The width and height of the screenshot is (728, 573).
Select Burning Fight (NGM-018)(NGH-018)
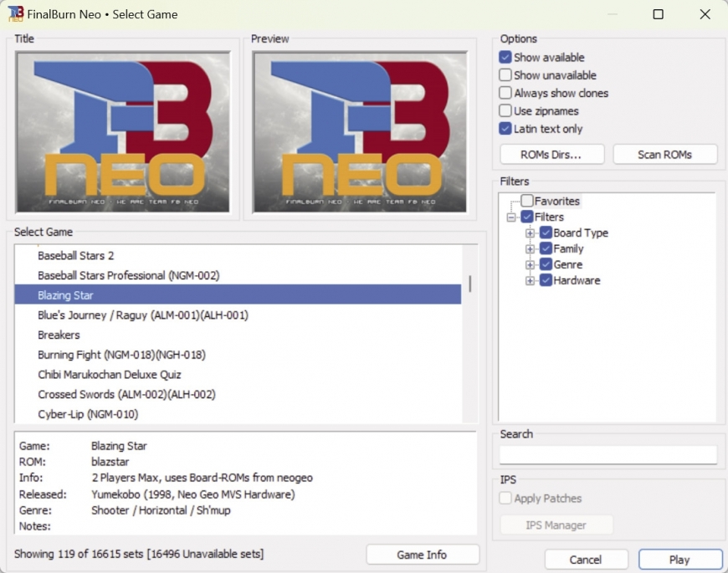pos(238,355)
